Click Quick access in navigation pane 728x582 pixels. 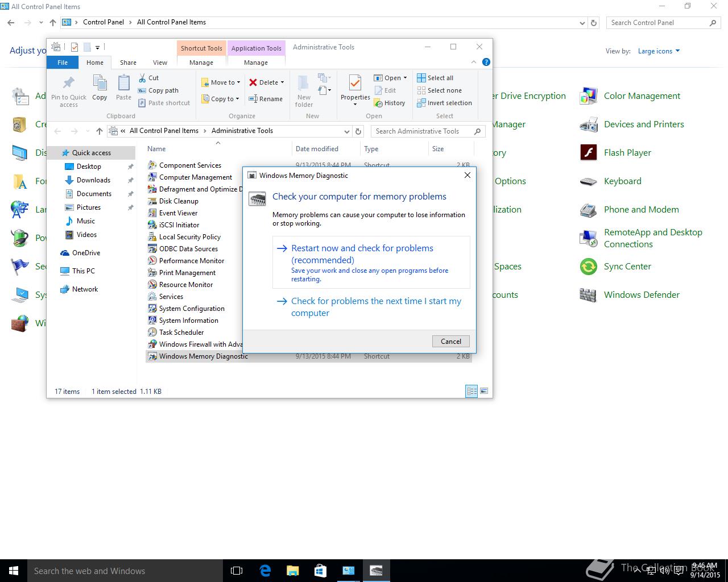91,153
